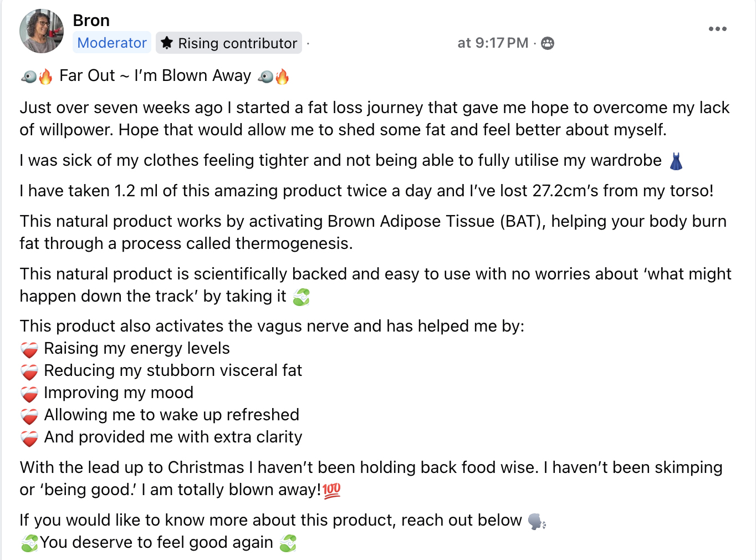This screenshot has height=560, width=756.
Task: Click the Moderator badge
Action: tap(112, 43)
